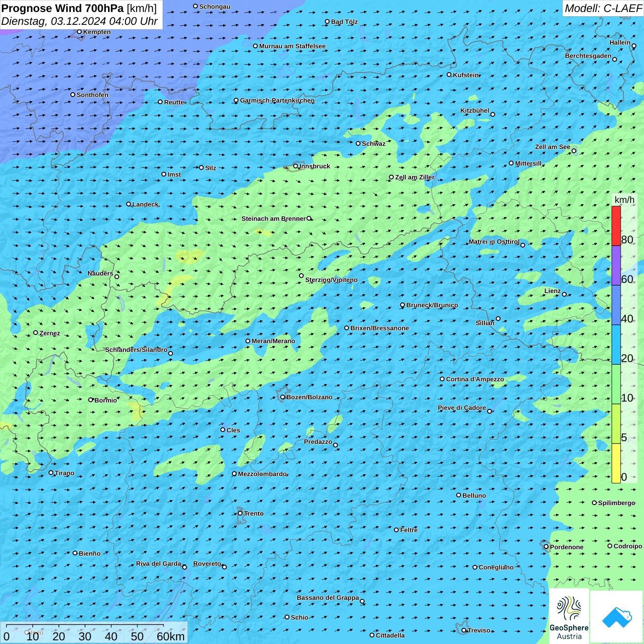
Task: Click the 'km/h' legend heading
Action: (624, 200)
